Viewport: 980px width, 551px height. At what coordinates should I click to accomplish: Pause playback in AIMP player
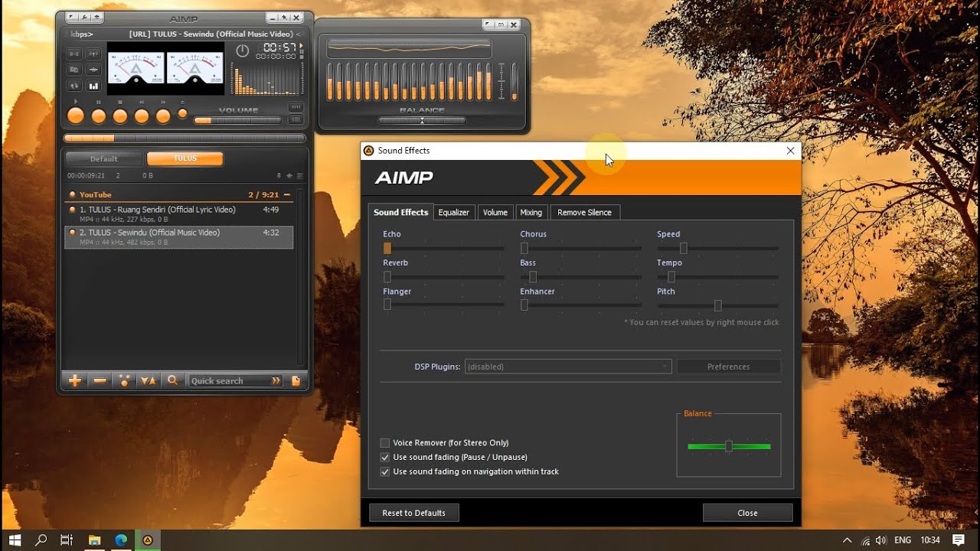[x=99, y=116]
